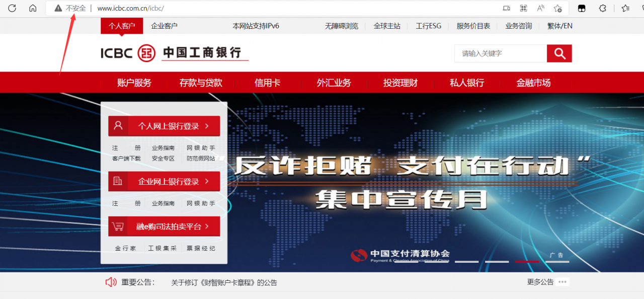Open the 金融市场 menu
Screen dimensions: 644x299
point(533,83)
